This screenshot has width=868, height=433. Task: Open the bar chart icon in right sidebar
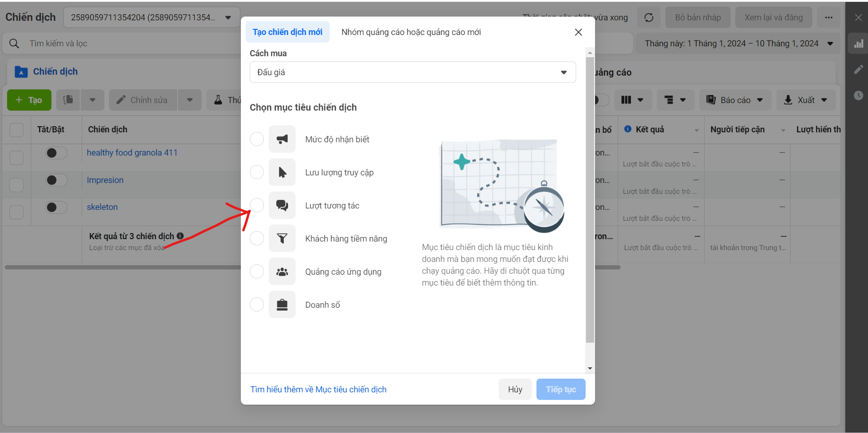click(859, 44)
